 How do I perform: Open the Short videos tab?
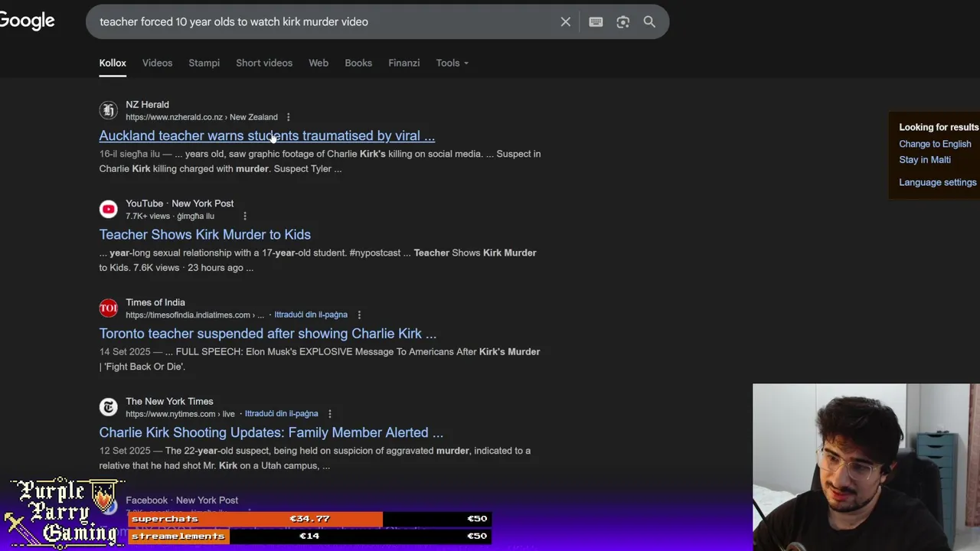click(x=264, y=63)
